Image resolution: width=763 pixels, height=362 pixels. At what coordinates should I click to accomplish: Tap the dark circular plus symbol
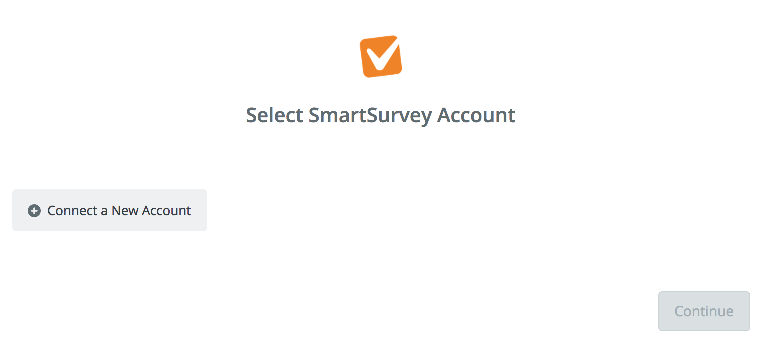(34, 211)
